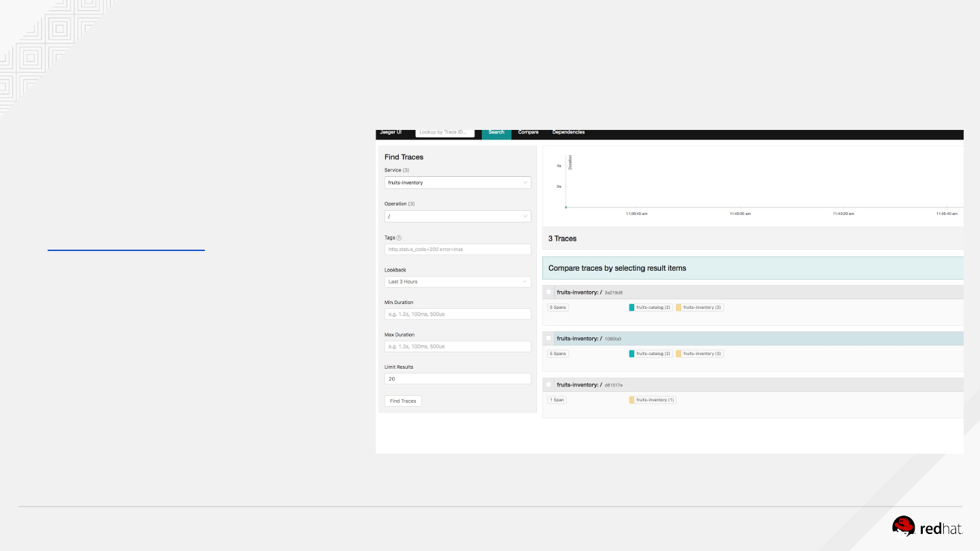Click the 1 Span badge in trace d81517e

click(557, 400)
